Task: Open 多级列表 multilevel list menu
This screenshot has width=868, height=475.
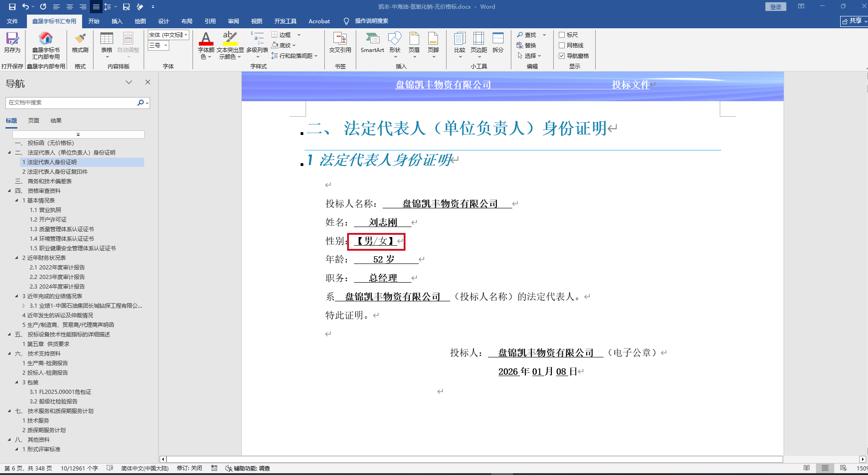Action: point(257,45)
